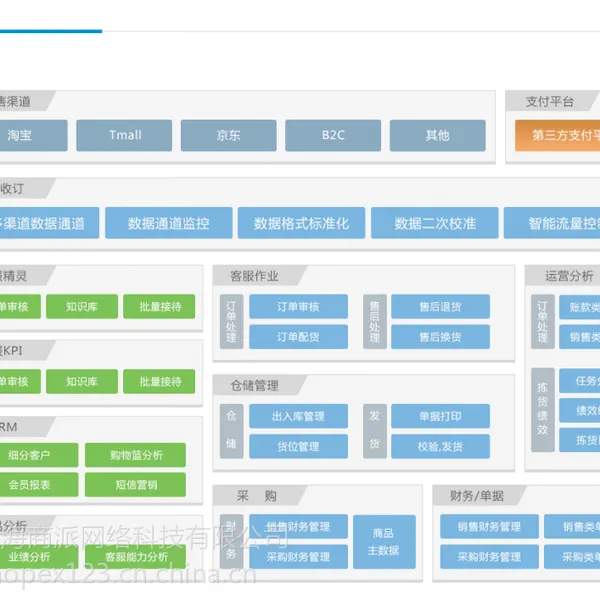
Task: Open the 数据通道监控 box
Action: pyautogui.click(x=169, y=223)
